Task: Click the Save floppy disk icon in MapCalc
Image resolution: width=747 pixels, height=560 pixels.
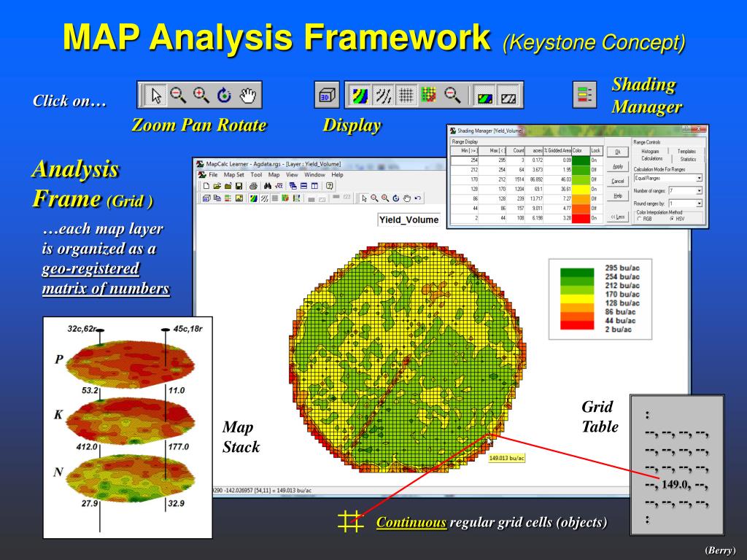Action: [239, 186]
